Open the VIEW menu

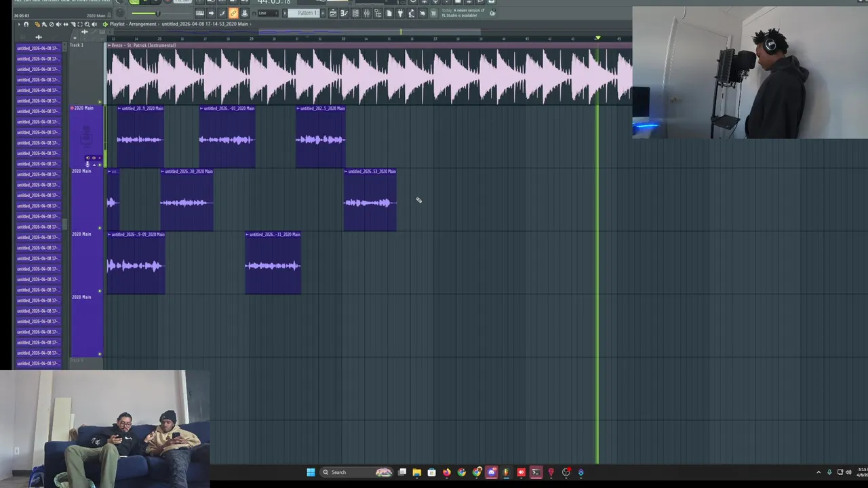(64, 1)
